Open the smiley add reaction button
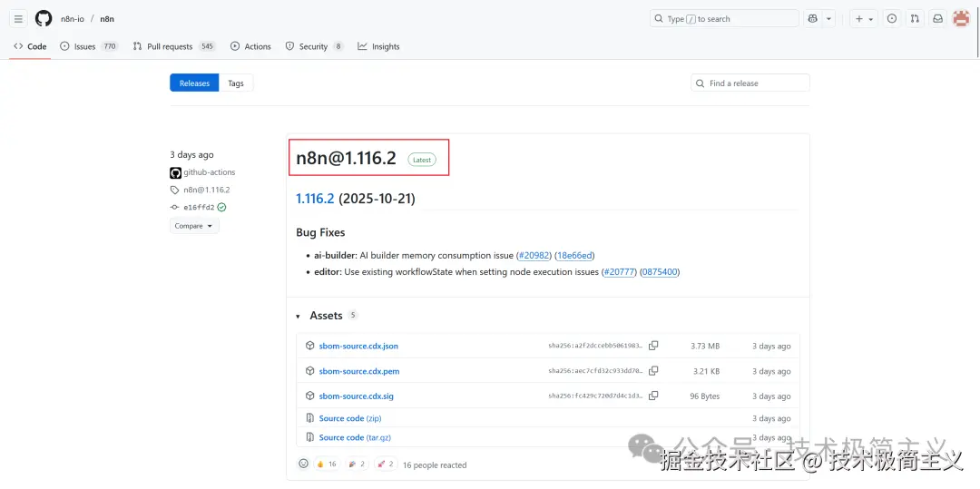Viewport: 980px width, 489px height. click(303, 464)
